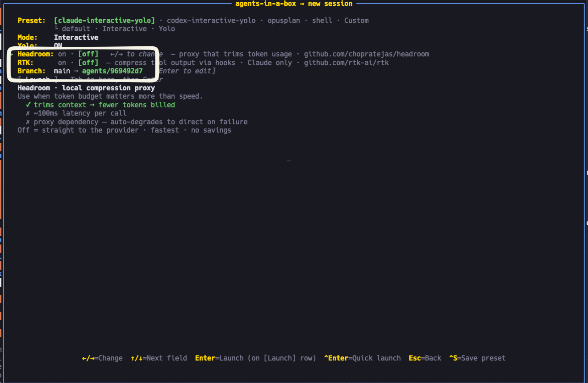Click the ↑/↓=Next field footer hint
This screenshot has height=383, width=588.
[159, 358]
